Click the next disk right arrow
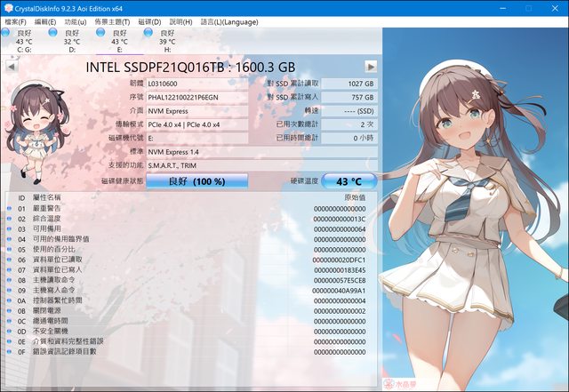The width and height of the screenshot is (569, 392). (x=371, y=67)
